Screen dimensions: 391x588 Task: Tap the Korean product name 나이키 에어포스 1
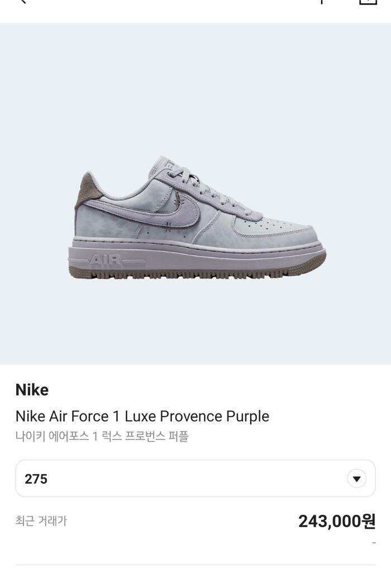pos(102,437)
